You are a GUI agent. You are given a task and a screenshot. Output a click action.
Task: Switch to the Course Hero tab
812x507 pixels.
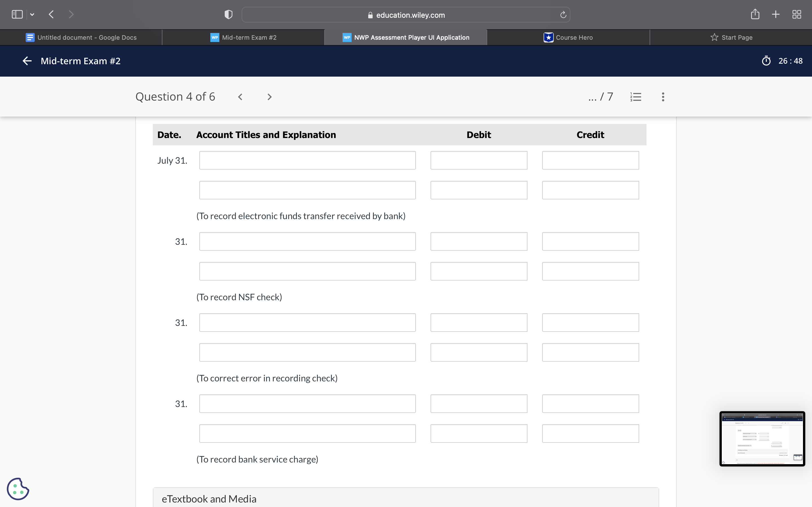(x=568, y=37)
